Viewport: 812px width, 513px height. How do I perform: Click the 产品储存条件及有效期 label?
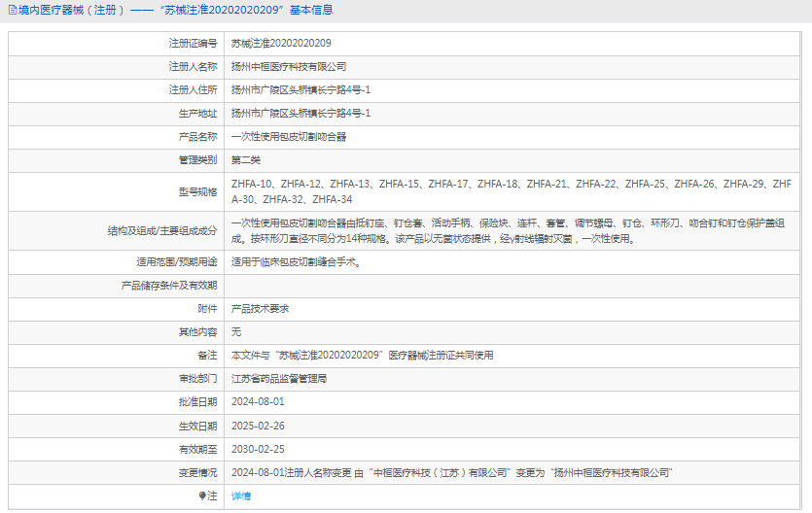pos(169,286)
